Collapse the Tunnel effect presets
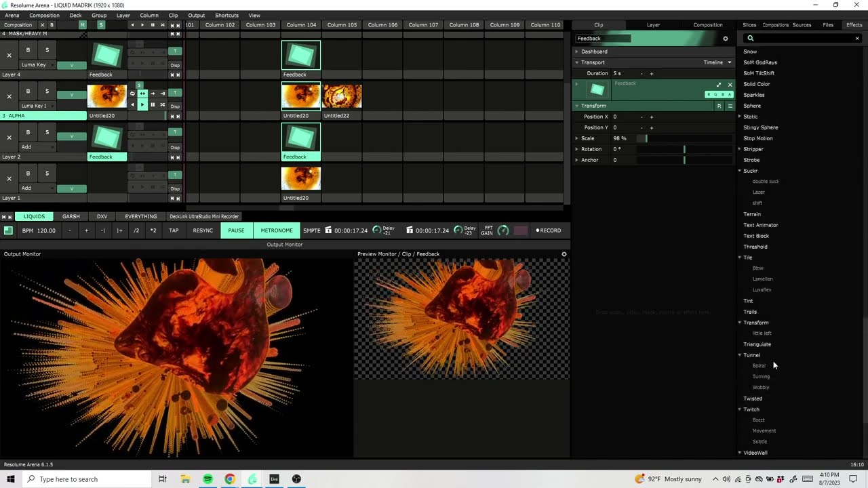Image resolution: width=868 pixels, height=488 pixels. tap(740, 355)
